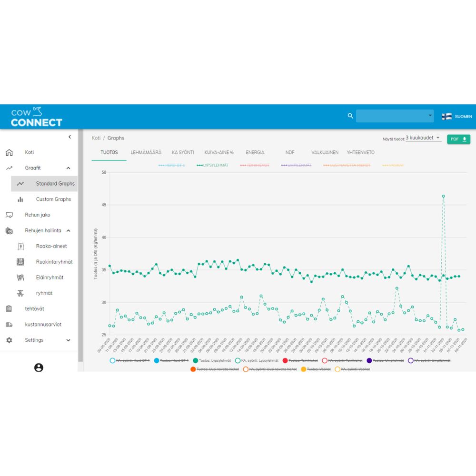Open the 3 kuukaudet period dropdown

pyautogui.click(x=423, y=138)
